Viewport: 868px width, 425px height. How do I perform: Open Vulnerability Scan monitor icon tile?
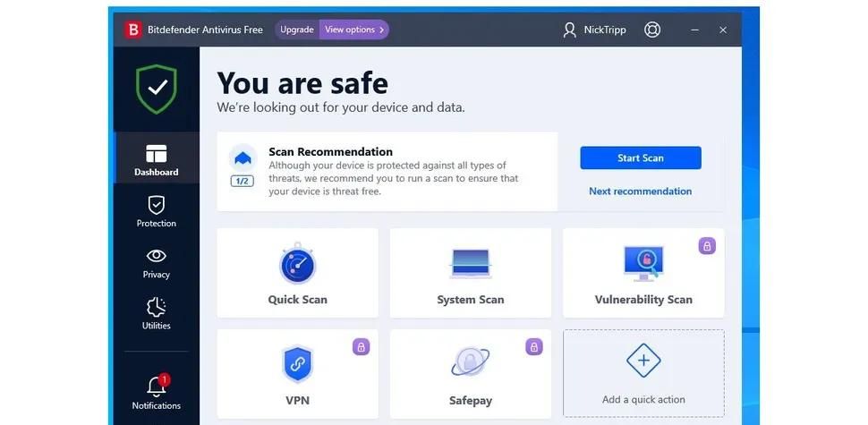pos(643,263)
